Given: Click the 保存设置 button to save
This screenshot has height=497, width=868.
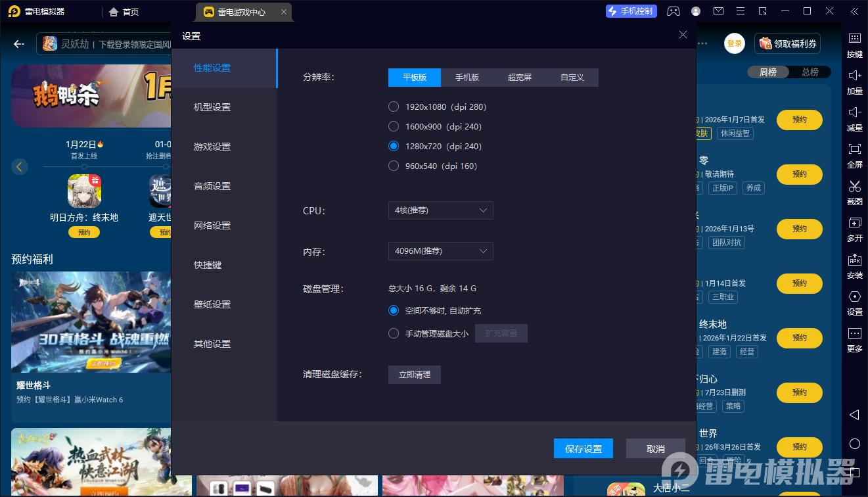Looking at the screenshot, I should (x=583, y=448).
